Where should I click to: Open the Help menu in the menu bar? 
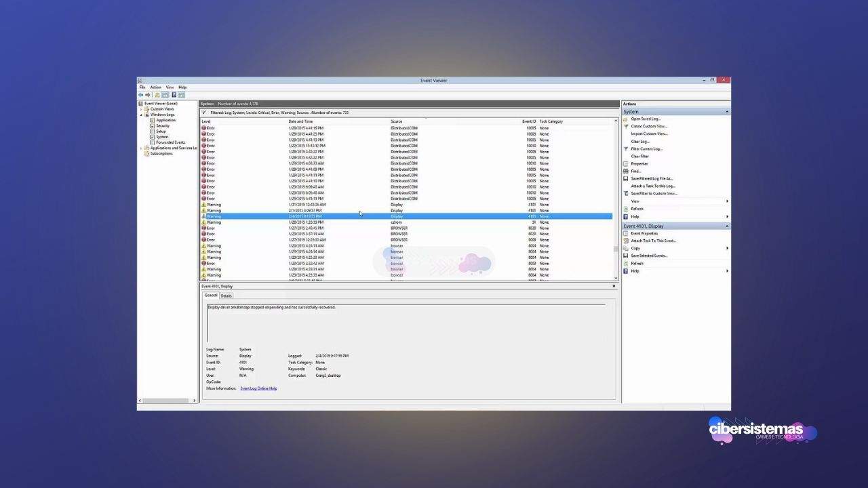[182, 87]
